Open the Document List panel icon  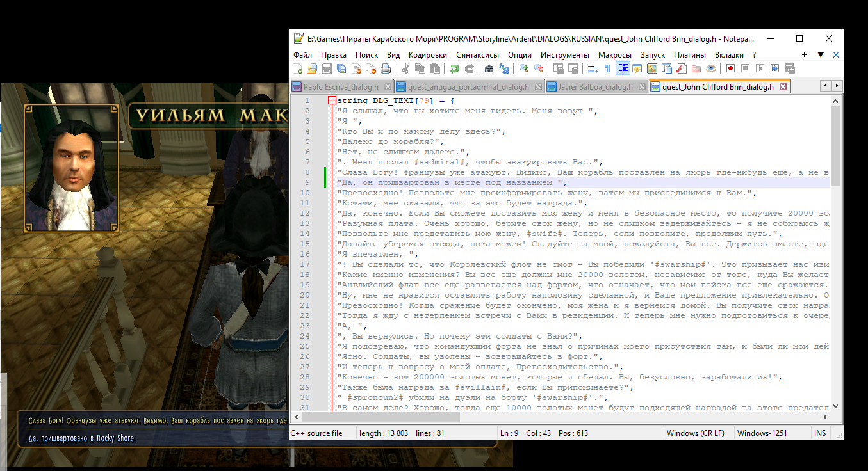(667, 68)
